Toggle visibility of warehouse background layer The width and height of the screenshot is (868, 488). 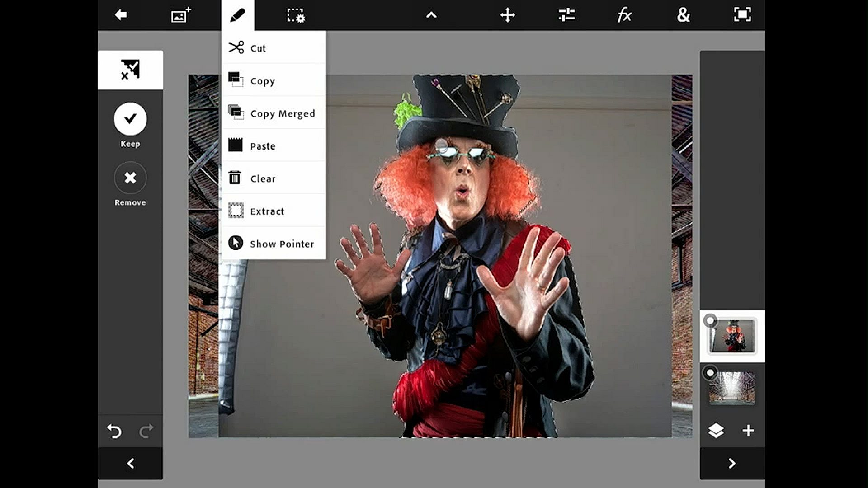(x=710, y=373)
